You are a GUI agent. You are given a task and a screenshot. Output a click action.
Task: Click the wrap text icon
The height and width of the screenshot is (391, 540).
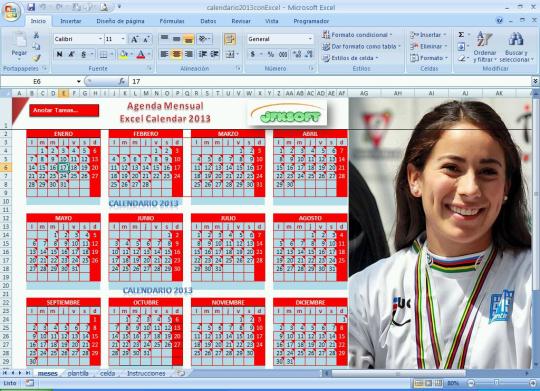pos(230,39)
